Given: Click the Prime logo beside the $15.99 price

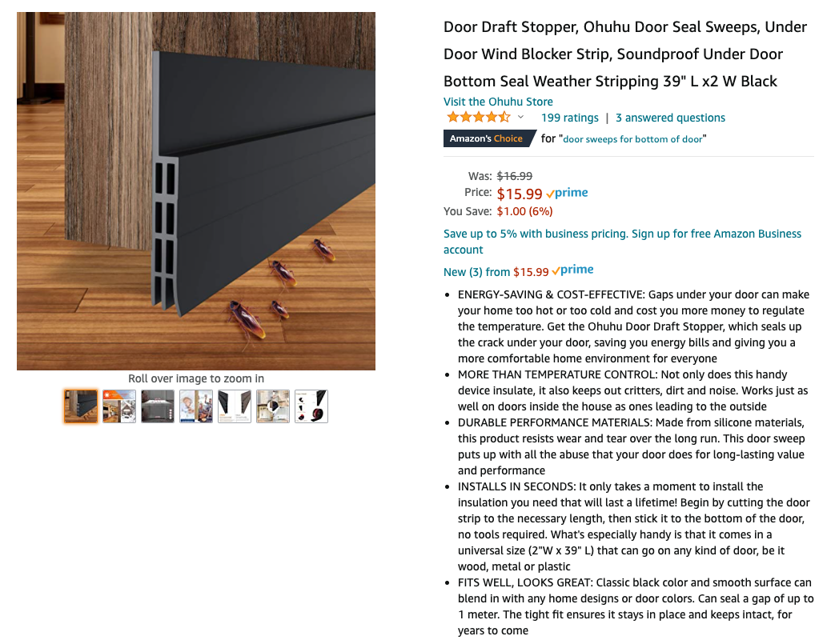Looking at the screenshot, I should coord(567,193).
